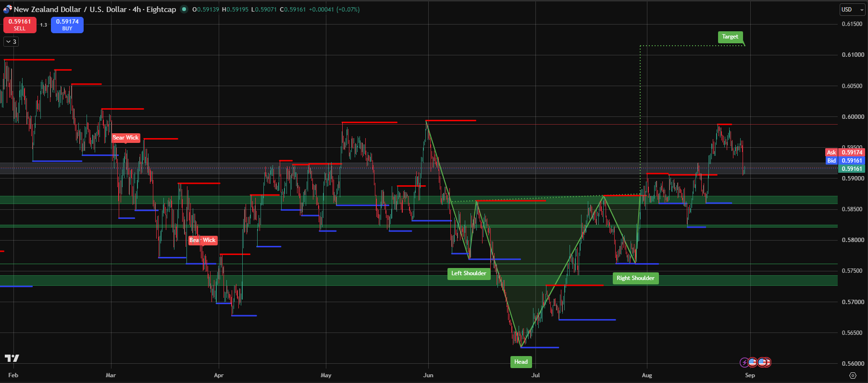Viewport: 868px width, 383px height.
Task: Click the green last price 0.59161 label
Action: 852,169
